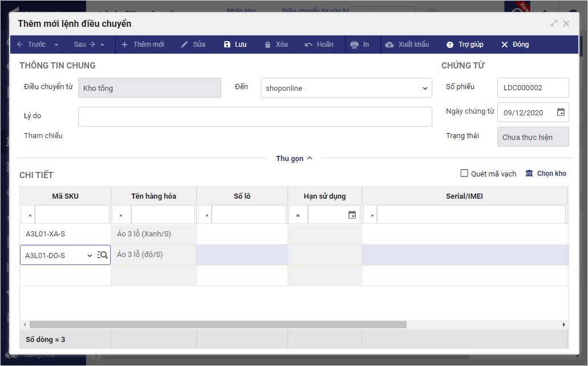
Task: Sort by Tên hàng hóa column header
Action: pos(154,196)
